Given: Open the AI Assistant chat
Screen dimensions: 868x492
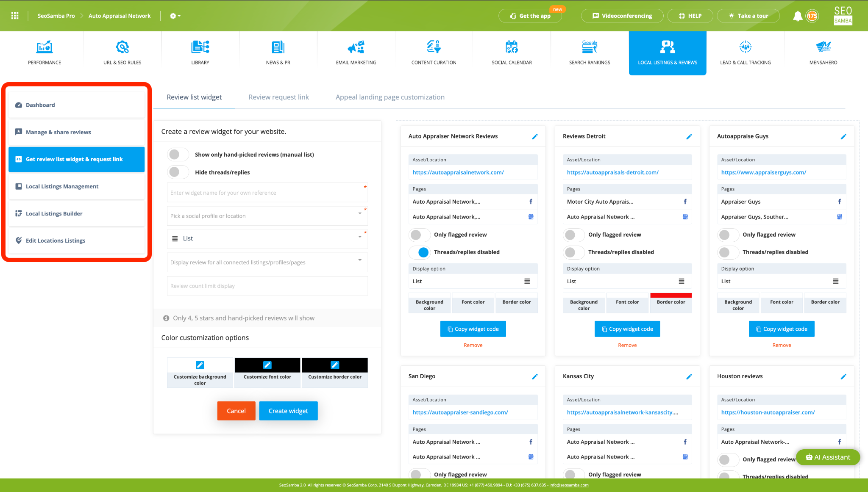Looking at the screenshot, I should 828,457.
